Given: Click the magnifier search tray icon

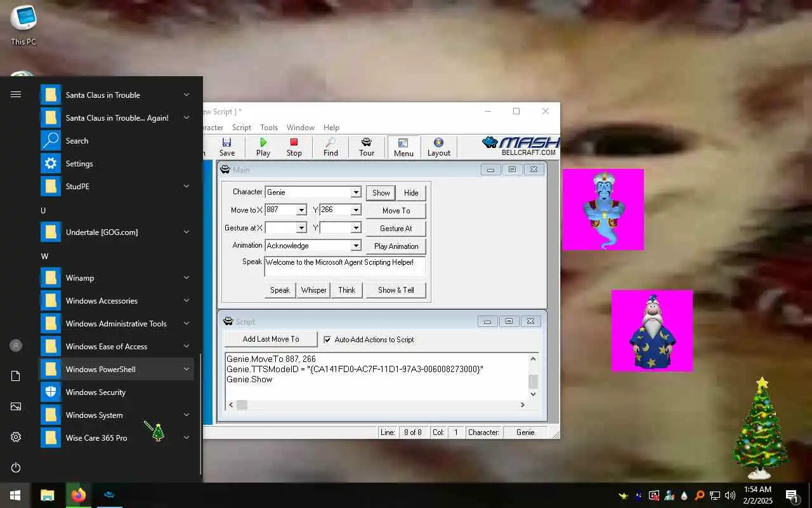Looking at the screenshot, I should (x=699, y=495).
